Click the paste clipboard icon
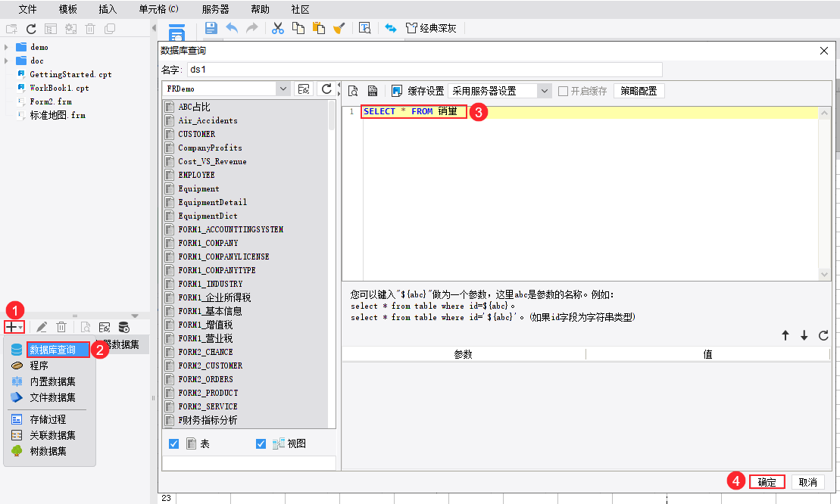Viewport: 840px width, 504px height. tap(319, 28)
